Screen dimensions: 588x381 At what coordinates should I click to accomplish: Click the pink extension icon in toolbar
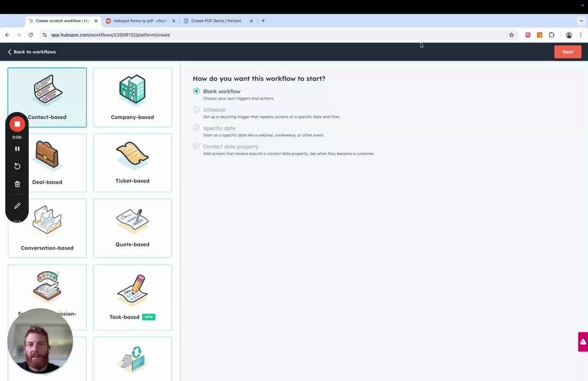click(x=528, y=35)
